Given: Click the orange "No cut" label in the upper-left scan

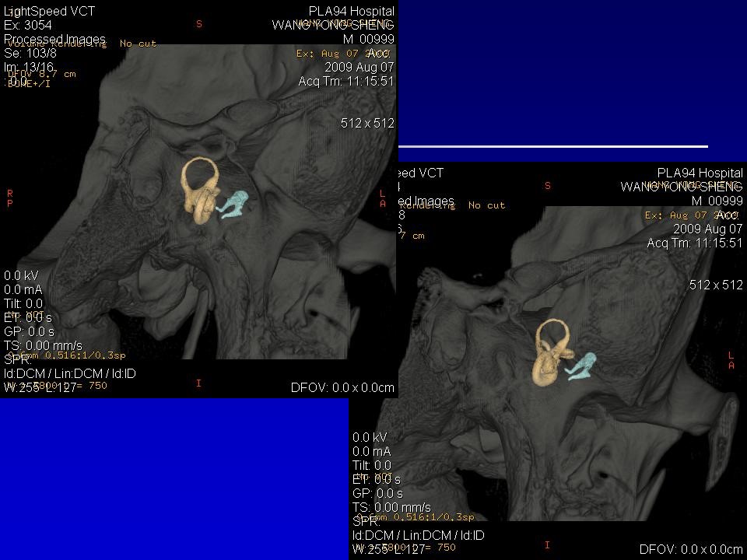Looking at the screenshot, I should coord(139,44).
